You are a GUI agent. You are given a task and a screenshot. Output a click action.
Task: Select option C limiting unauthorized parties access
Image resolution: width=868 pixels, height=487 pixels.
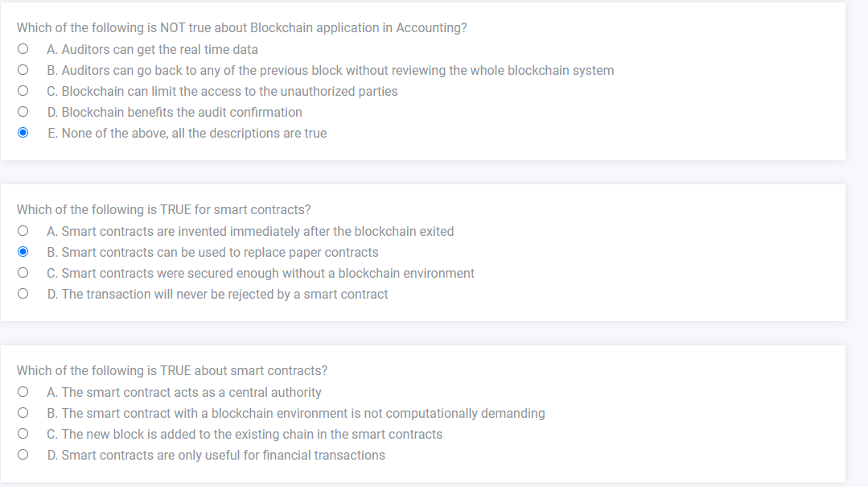click(23, 91)
